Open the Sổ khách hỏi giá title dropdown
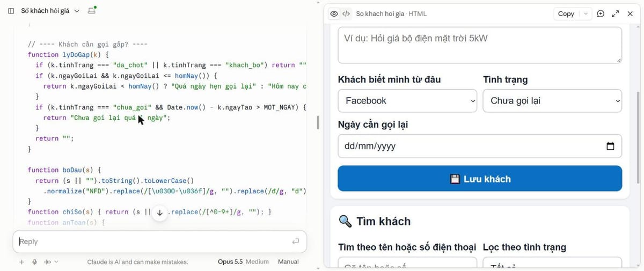Viewport: 644px width, 271px height. coord(50,11)
